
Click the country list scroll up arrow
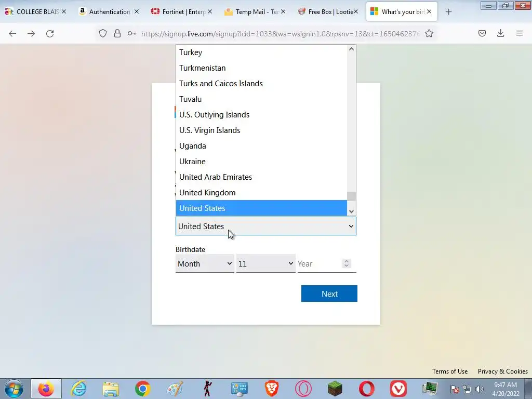pos(352,49)
